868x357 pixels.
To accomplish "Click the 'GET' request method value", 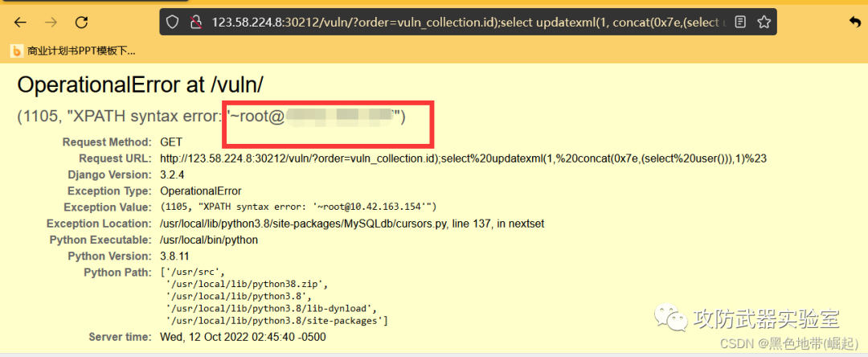I will [x=171, y=142].
